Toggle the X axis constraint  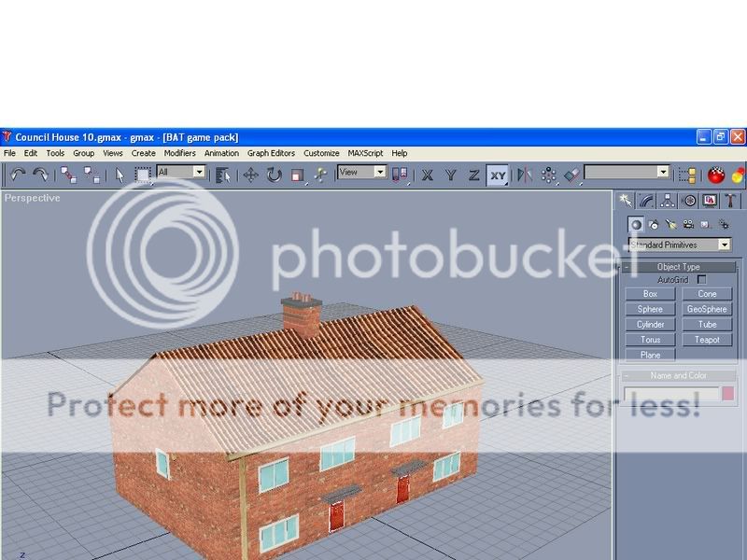(428, 175)
